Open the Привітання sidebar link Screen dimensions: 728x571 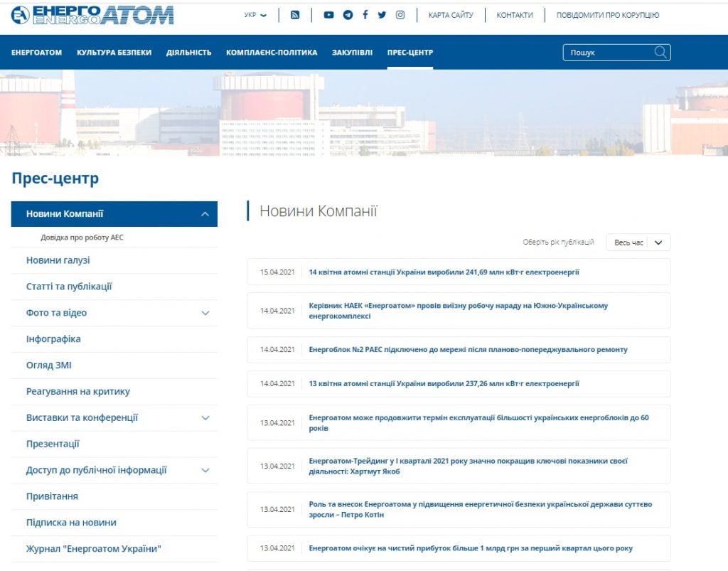pyautogui.click(x=52, y=496)
